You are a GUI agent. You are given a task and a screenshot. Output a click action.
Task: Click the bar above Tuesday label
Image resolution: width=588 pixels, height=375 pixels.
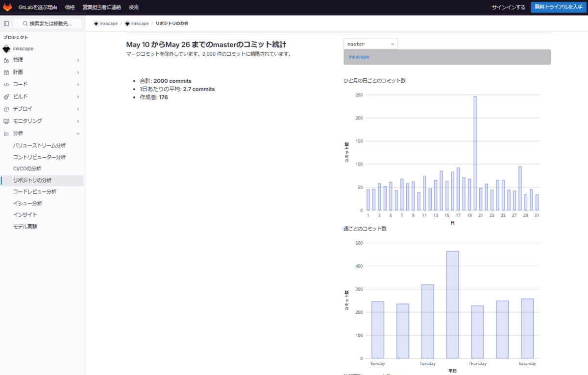[x=427, y=322]
